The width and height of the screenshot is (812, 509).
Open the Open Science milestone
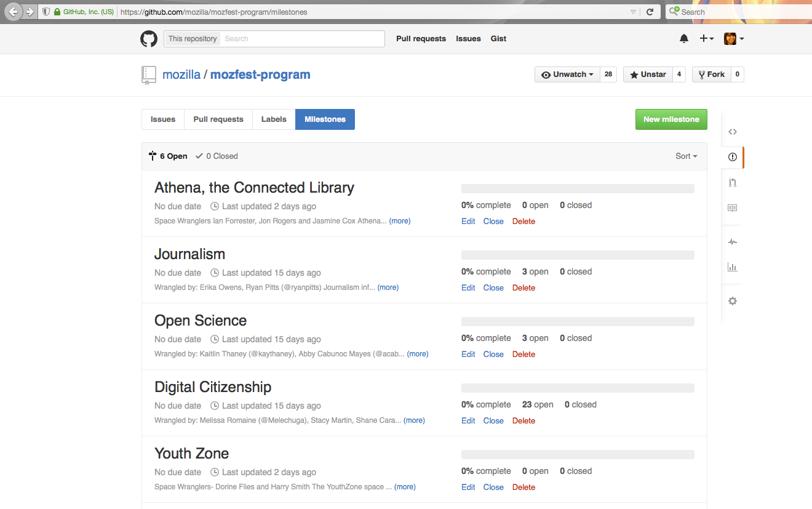click(x=201, y=321)
